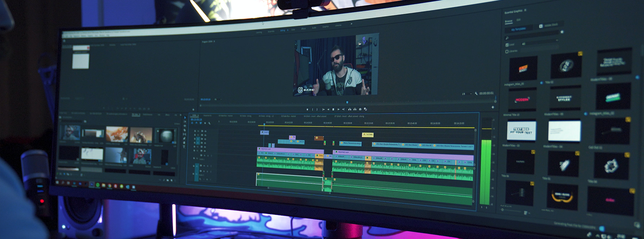Select the Selection tool in timeline toolbar
The width and height of the screenshot is (644, 239).
(x=185, y=117)
